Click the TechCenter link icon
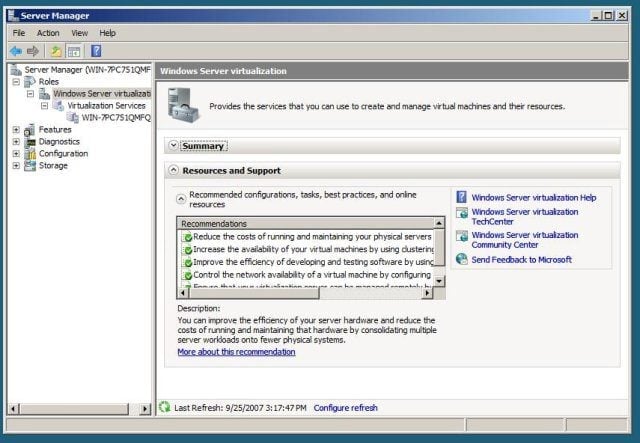The width and height of the screenshot is (640, 443). pos(462,213)
